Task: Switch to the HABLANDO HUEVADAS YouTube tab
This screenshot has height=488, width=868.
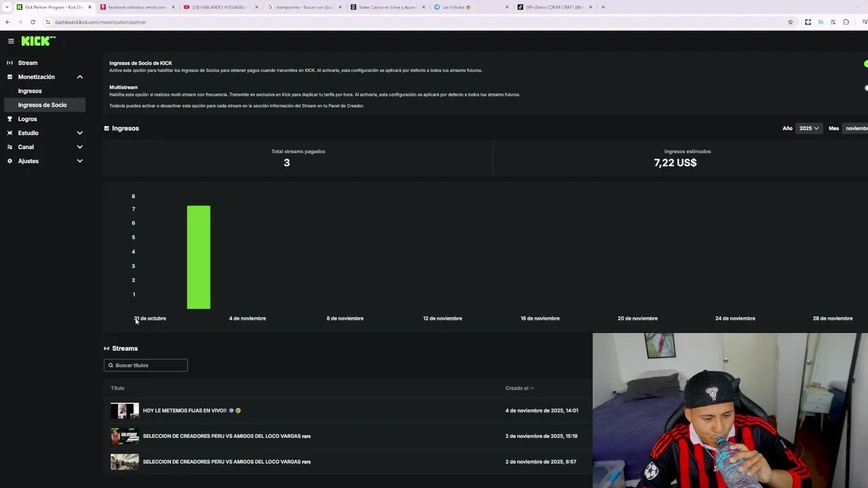Action: pos(220,7)
